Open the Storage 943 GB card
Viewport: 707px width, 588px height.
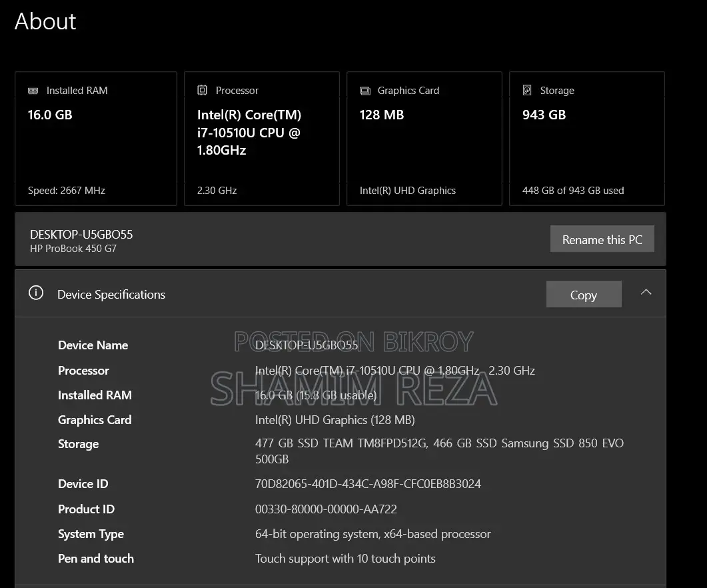(x=587, y=139)
